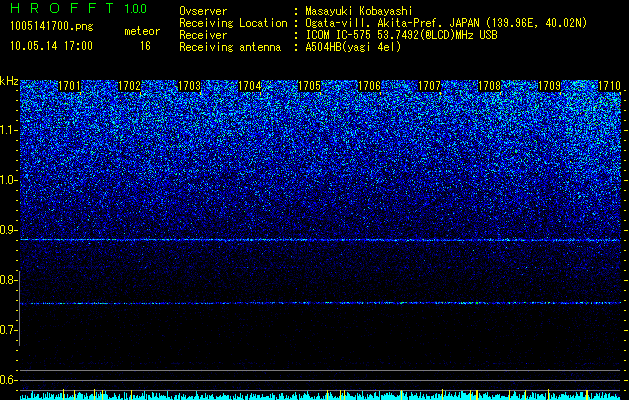
Task: Click the 1701 time marker label
Action: pyautogui.click(x=69, y=86)
